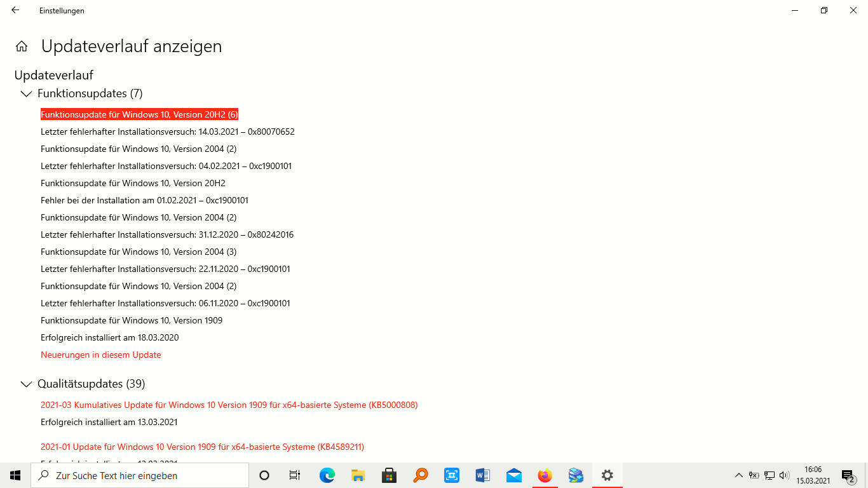Restore down the Einstellungen window
Screen dimensions: 868x488
824,10
